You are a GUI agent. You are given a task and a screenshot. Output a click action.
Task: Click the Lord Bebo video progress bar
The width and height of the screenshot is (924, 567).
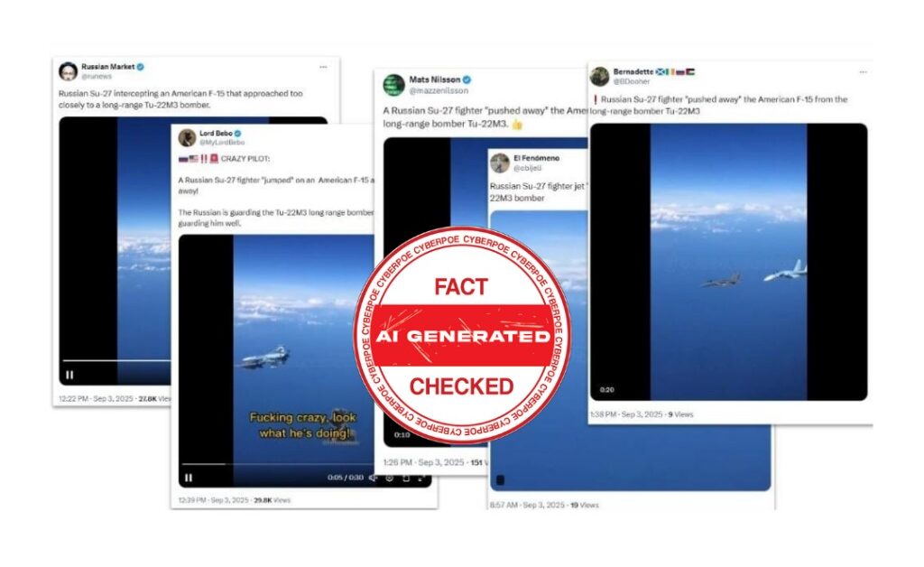click(277, 464)
